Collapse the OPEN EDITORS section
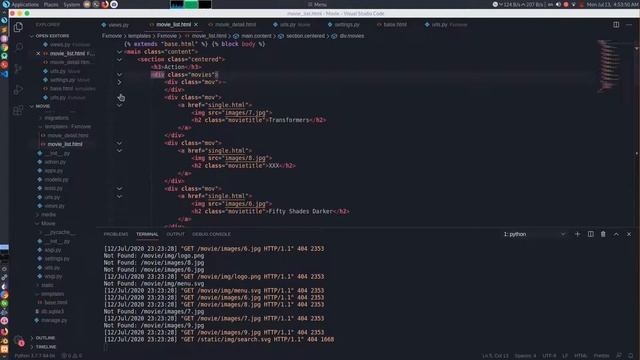This screenshot has height=360, width=640. [x=52, y=36]
